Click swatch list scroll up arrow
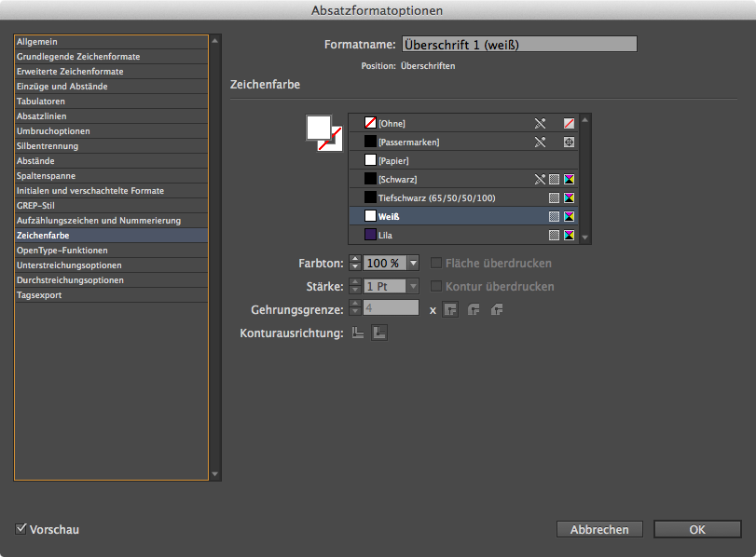 584,120
